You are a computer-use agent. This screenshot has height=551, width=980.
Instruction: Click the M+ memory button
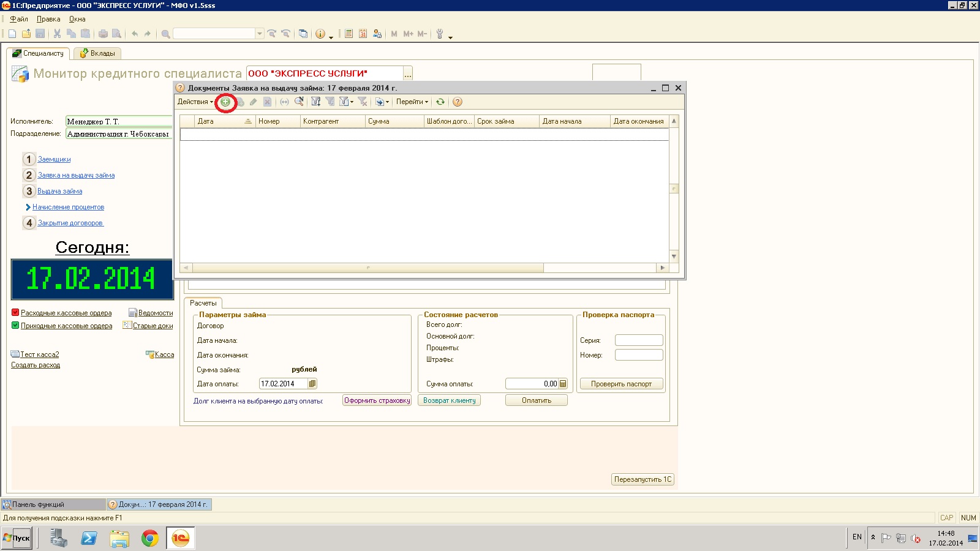pos(408,34)
